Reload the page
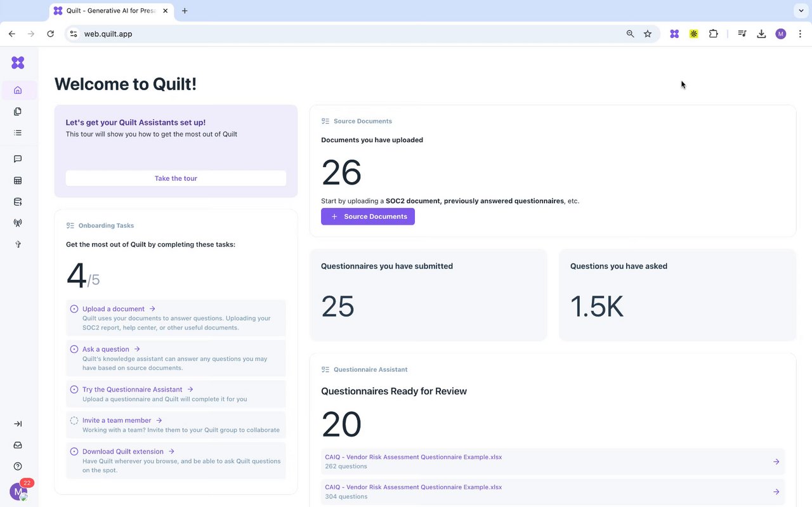Viewport: 812px width, 507px height. point(50,34)
